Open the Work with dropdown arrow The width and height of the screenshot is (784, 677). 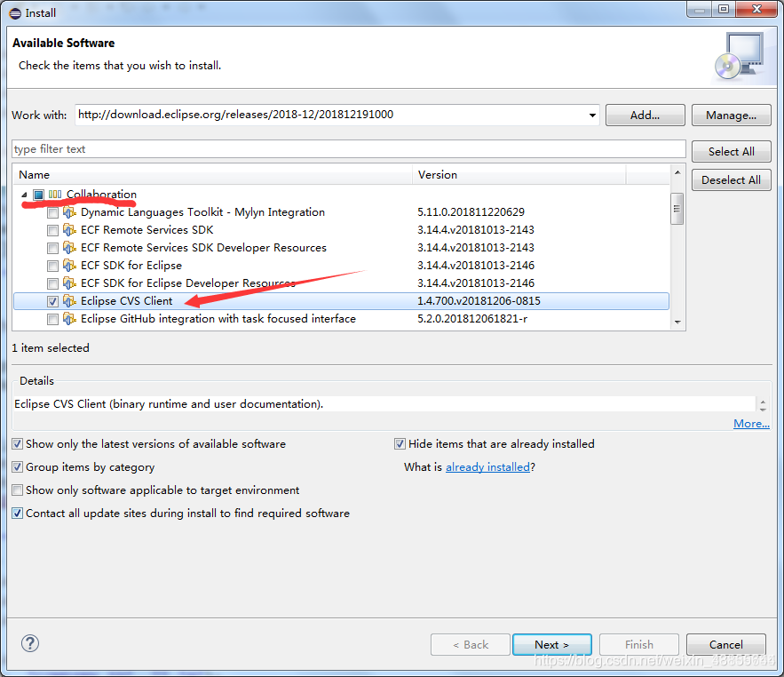point(592,115)
